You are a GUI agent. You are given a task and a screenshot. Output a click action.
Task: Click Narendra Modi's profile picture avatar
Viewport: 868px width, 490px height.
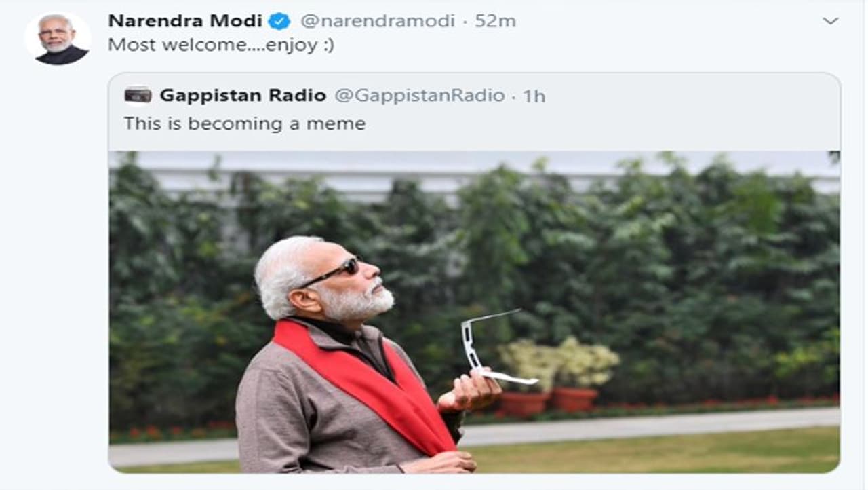pos(57,39)
